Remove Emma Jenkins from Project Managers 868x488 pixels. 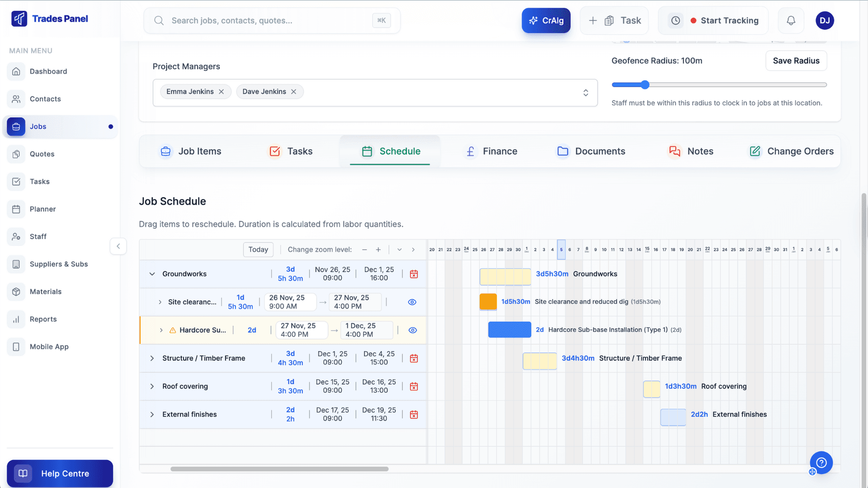[221, 91]
